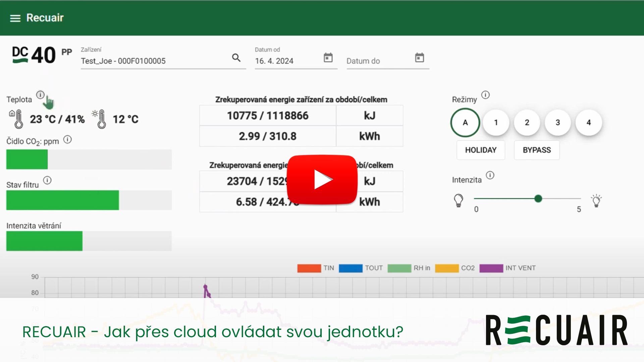This screenshot has height=362, width=644.
Task: Click the info icon next to Stav filtru
Action: pyautogui.click(x=47, y=180)
